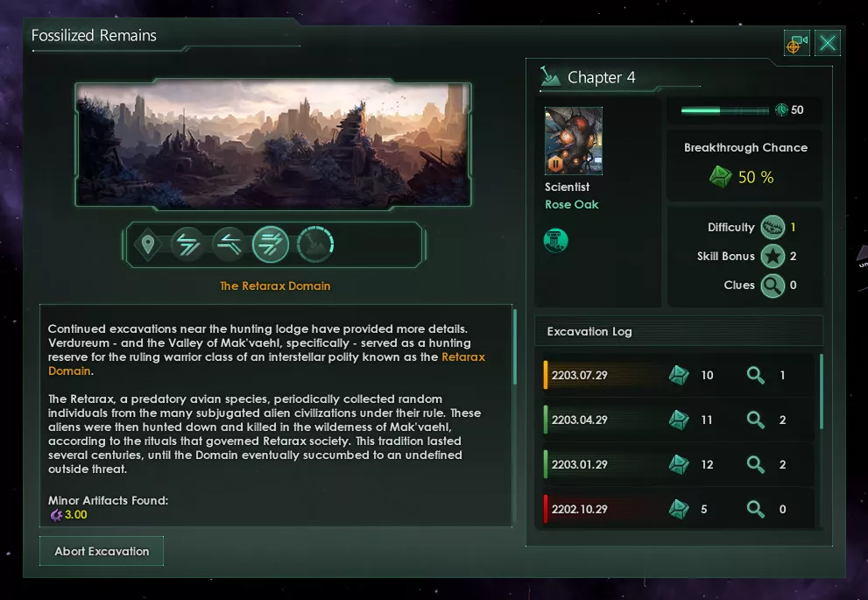Select the map pin site chapter icon
The height and width of the screenshot is (600, 868).
coord(147,244)
